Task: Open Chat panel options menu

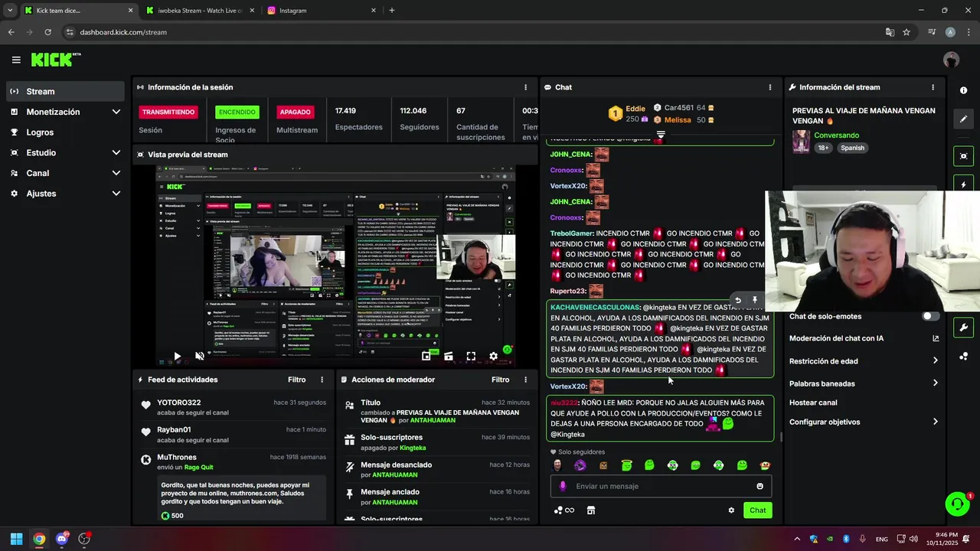Action: point(770,87)
